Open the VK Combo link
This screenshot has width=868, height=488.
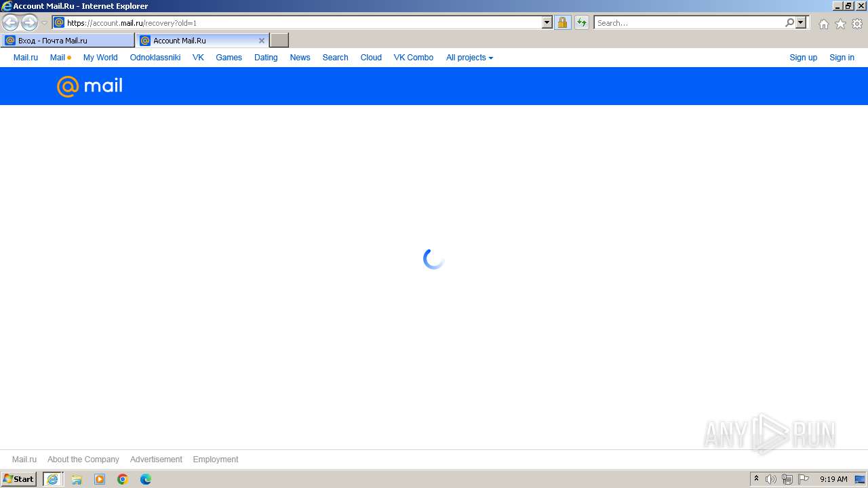click(414, 58)
